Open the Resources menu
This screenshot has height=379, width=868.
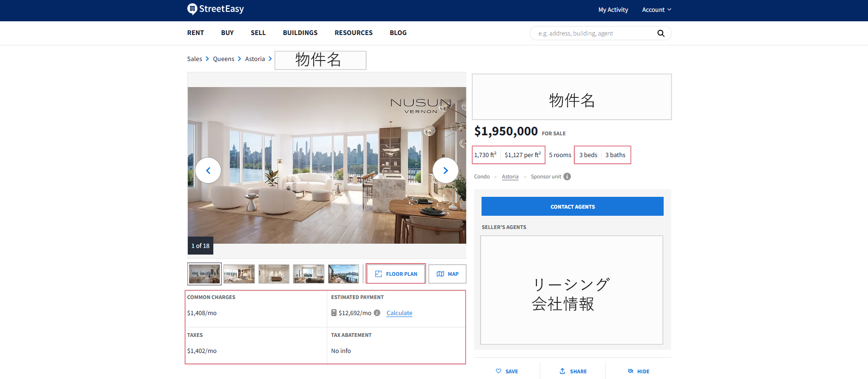(353, 33)
